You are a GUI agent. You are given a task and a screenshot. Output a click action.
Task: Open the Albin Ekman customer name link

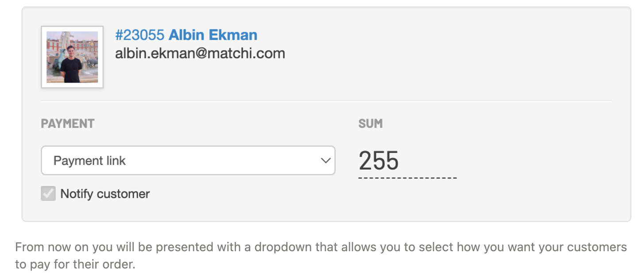click(x=213, y=35)
